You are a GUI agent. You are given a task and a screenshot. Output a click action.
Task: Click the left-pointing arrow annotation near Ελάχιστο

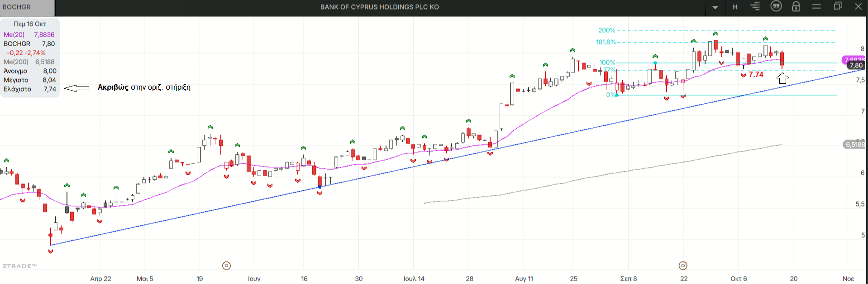tap(76, 88)
